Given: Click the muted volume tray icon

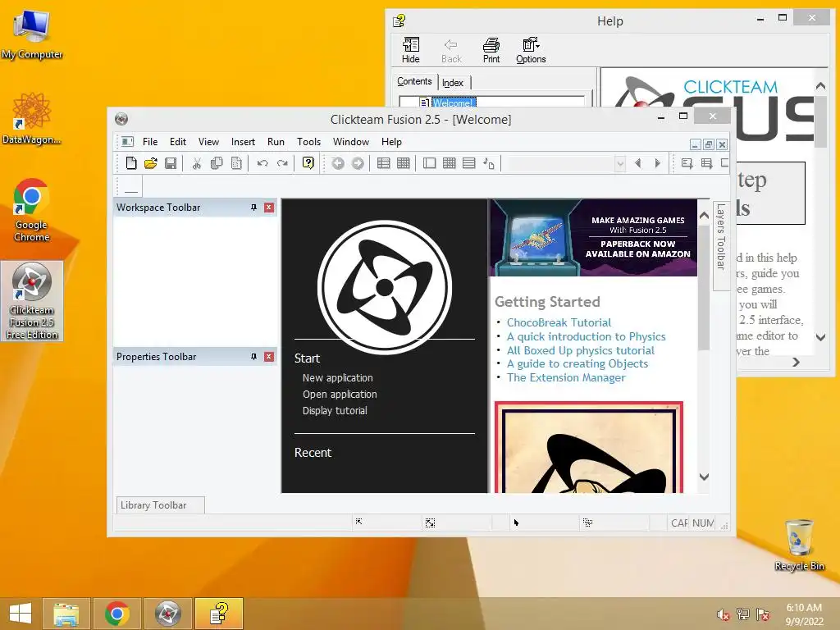Looking at the screenshot, I should (723, 614).
